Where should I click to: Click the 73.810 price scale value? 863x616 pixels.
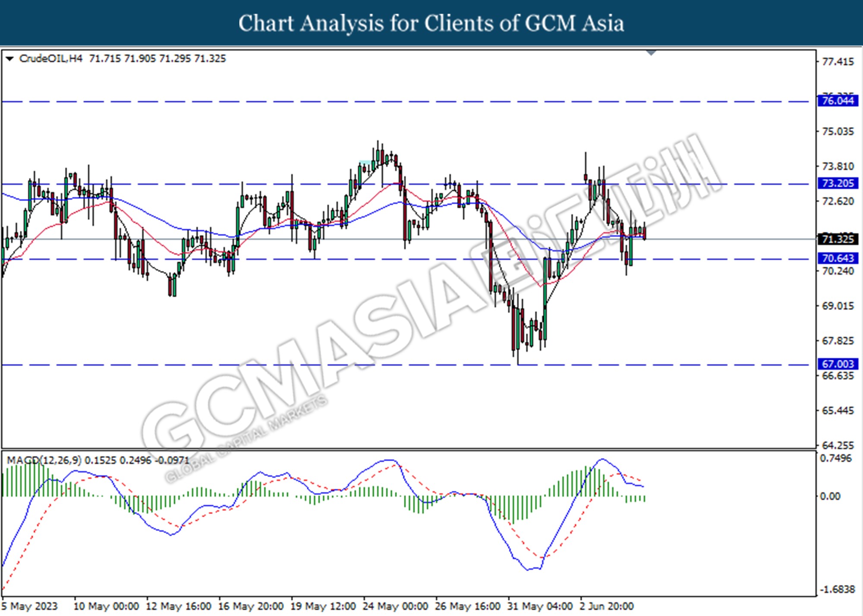[x=838, y=167]
